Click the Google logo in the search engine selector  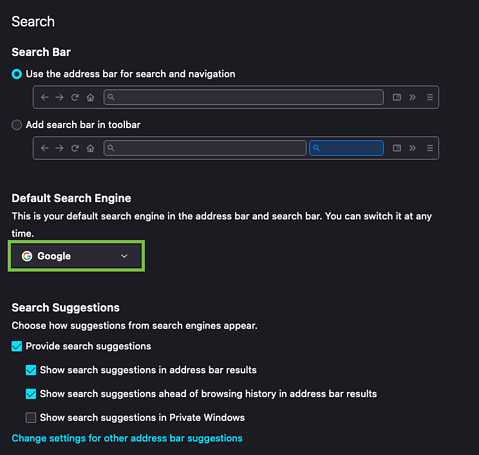[27, 256]
